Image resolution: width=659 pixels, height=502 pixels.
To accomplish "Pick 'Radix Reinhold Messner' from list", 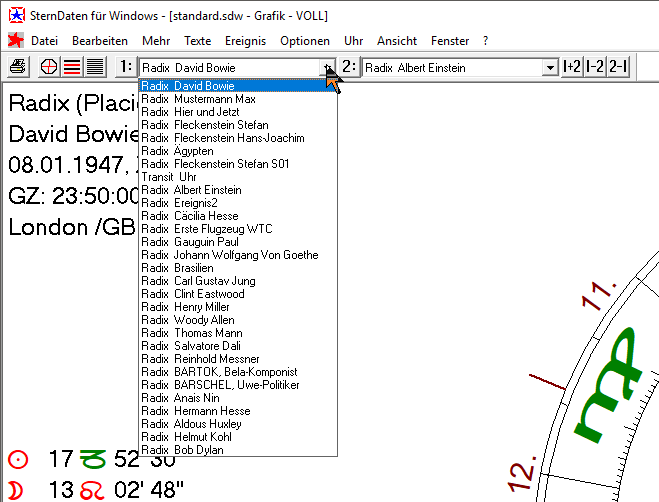I will (x=238, y=359).
